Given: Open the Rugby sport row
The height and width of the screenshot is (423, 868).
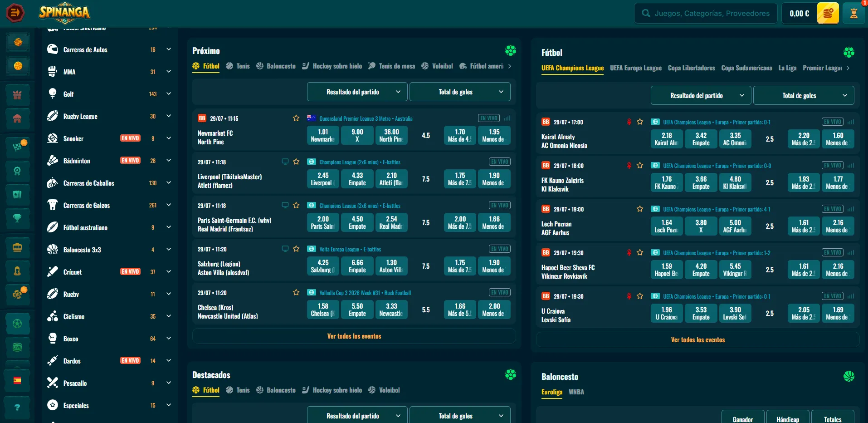Looking at the screenshot, I should pos(109,294).
